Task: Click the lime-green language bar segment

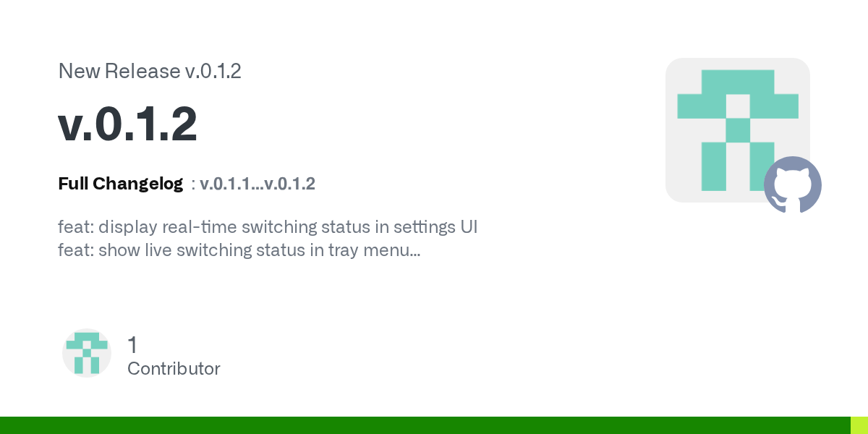Action: pos(859,425)
